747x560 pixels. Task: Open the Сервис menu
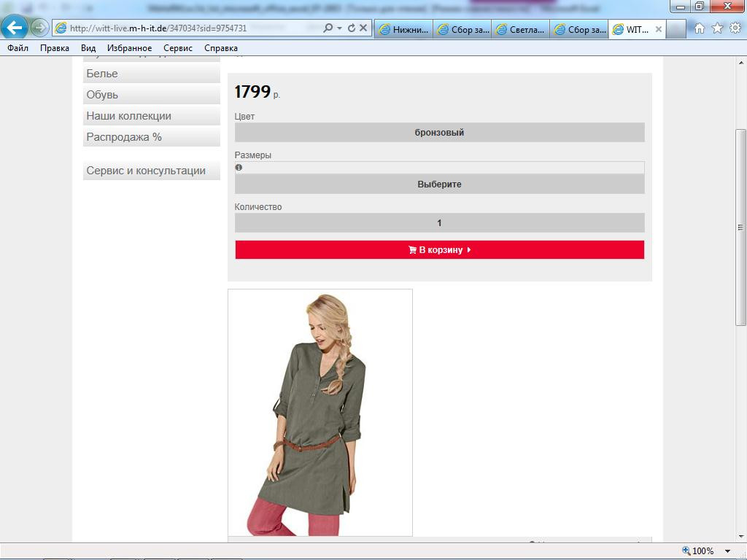point(178,48)
